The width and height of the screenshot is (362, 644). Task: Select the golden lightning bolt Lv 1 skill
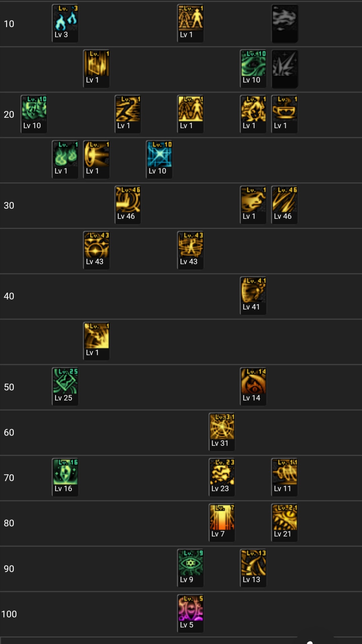tap(128, 114)
